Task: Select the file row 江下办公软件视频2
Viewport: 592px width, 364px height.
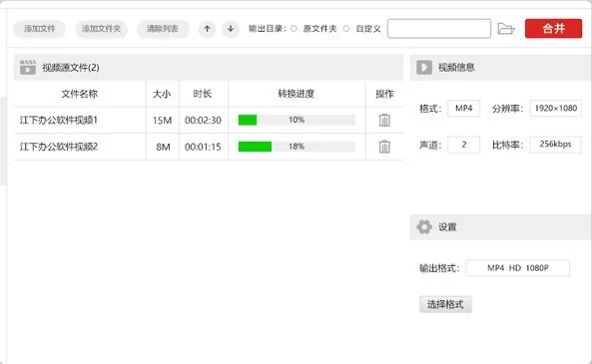Action: 209,147
